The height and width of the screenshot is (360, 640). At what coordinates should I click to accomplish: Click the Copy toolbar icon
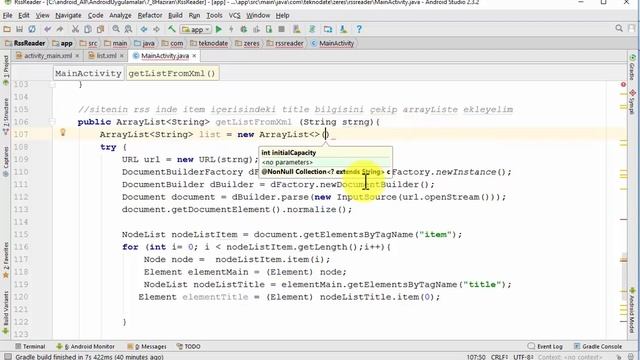click(87, 29)
